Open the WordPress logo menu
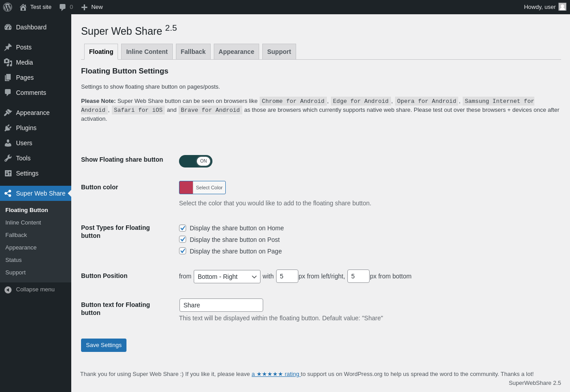The width and height of the screenshot is (570, 392). click(x=8, y=7)
